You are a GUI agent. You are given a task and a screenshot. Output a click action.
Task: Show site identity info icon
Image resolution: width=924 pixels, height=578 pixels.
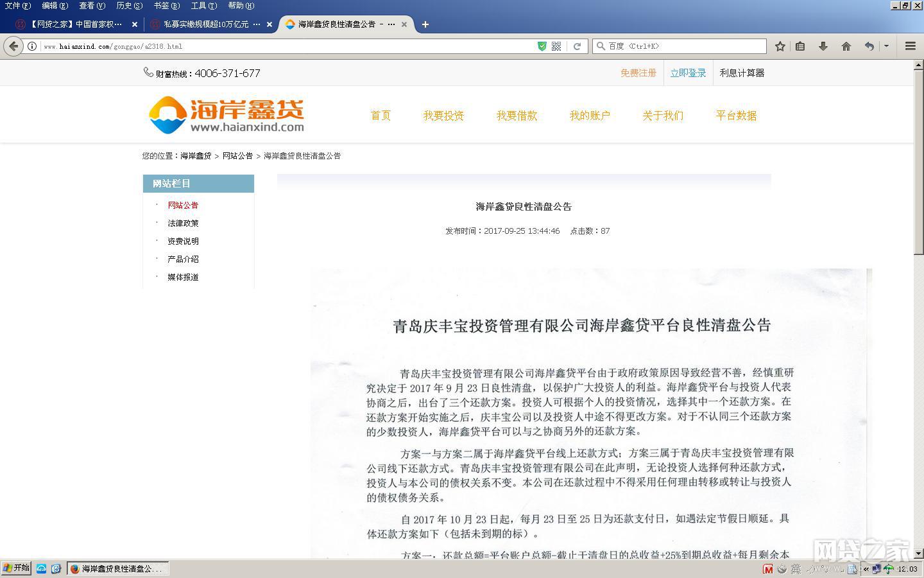click(x=32, y=46)
